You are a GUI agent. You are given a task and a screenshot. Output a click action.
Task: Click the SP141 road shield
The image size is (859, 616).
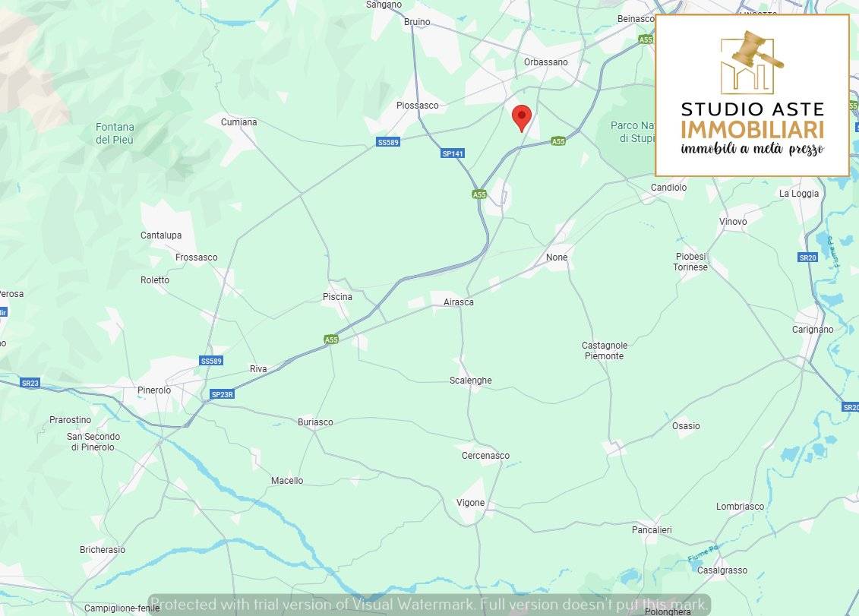coord(453,153)
